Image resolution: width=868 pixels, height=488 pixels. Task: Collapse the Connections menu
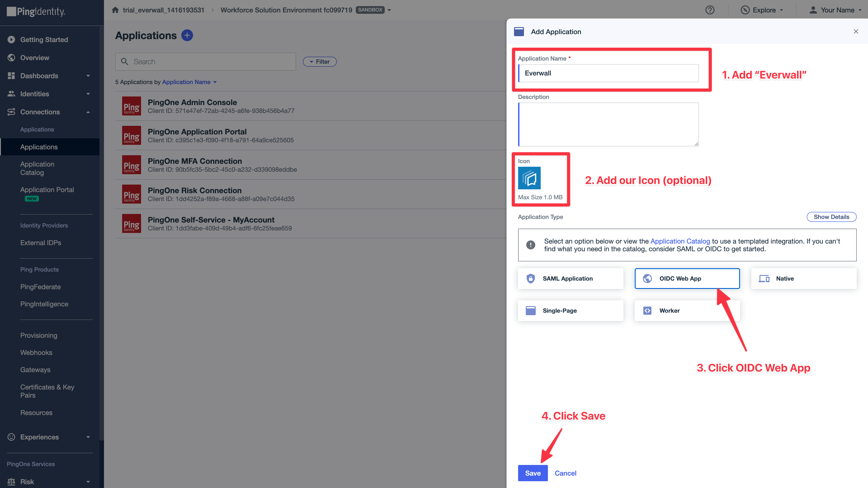[x=88, y=112]
